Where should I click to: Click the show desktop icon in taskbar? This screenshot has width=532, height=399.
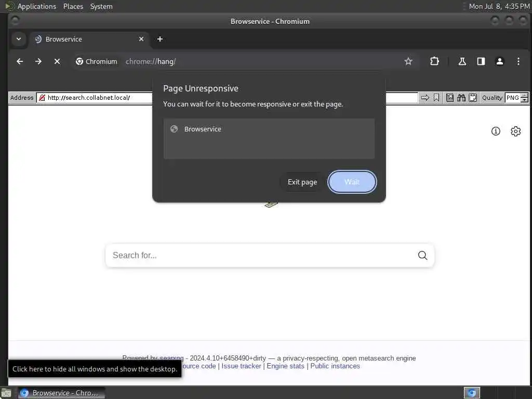(x=6, y=393)
